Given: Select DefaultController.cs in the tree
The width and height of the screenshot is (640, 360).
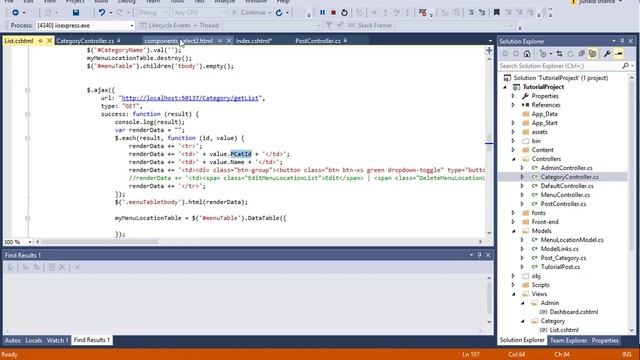Looking at the screenshot, I should (567, 186).
